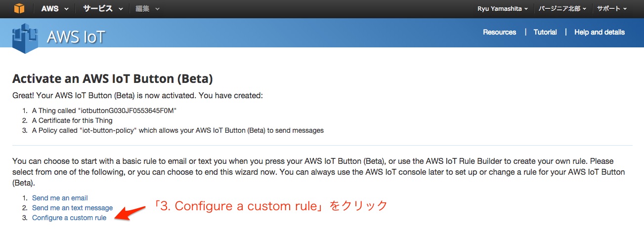The height and width of the screenshot is (231, 644).
Task: Open the サポート support menu
Action: [612, 9]
